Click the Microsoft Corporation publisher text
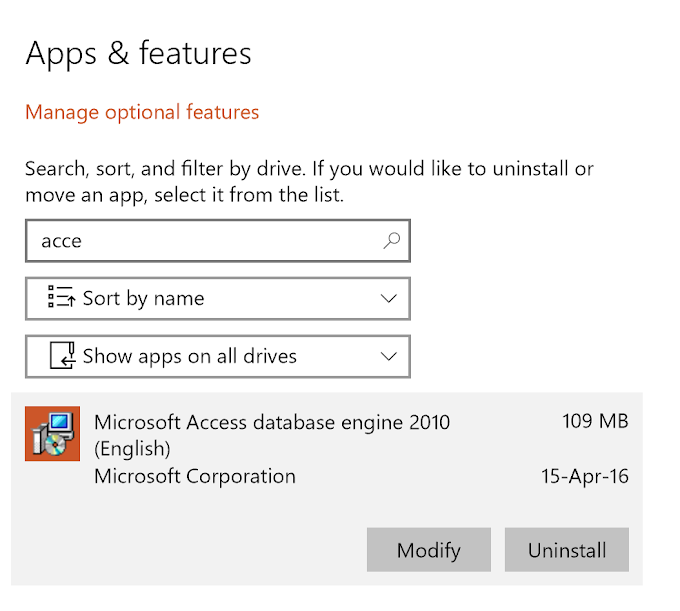 pyautogui.click(x=195, y=476)
